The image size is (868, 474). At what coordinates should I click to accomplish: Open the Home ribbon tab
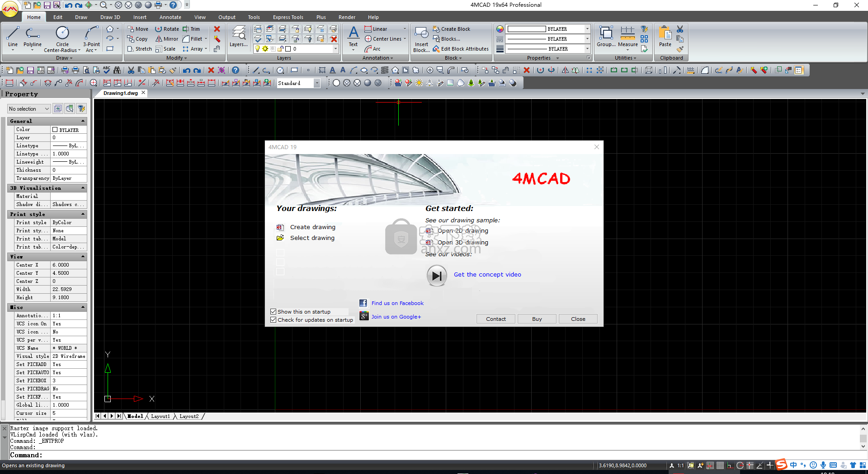click(34, 17)
